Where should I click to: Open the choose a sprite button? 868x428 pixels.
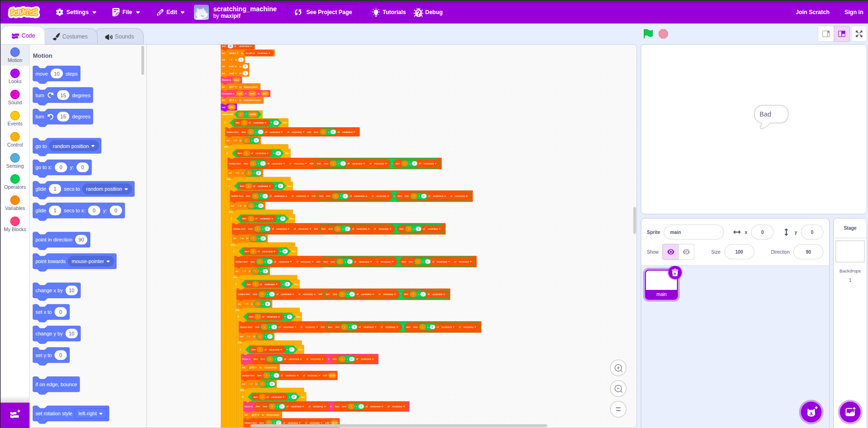(x=811, y=412)
